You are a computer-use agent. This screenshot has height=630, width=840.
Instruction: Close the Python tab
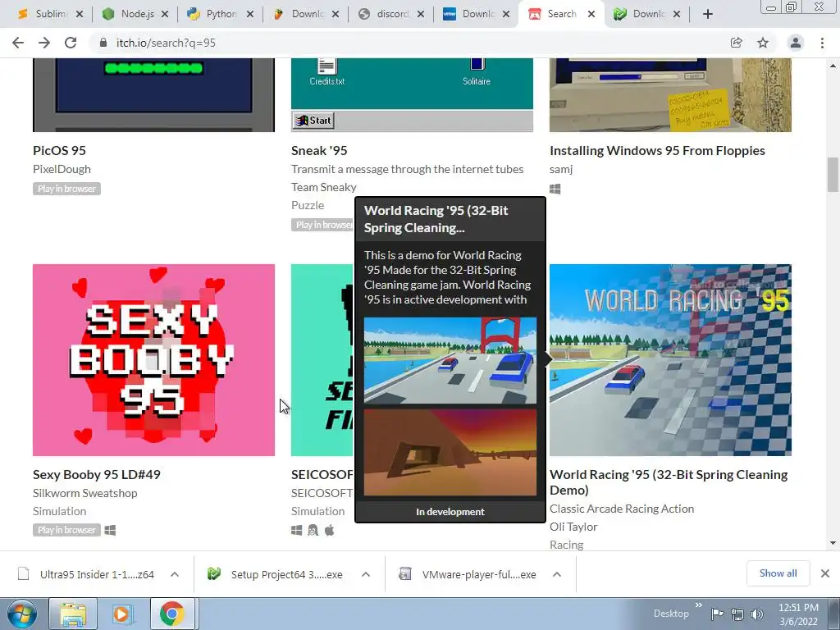coord(249,14)
